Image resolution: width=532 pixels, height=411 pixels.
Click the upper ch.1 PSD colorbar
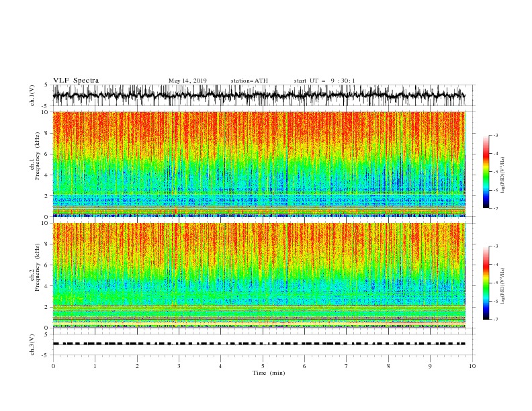coord(486,172)
